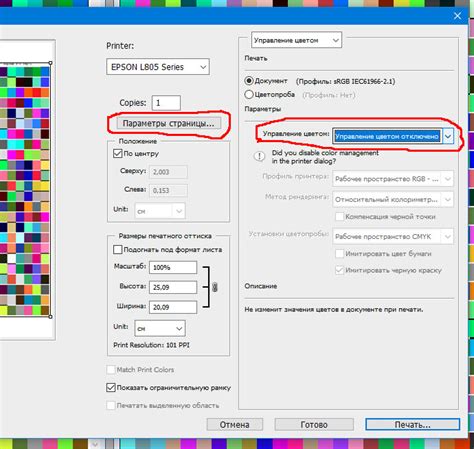Select the Документ radio button
474x449 pixels.
click(249, 81)
